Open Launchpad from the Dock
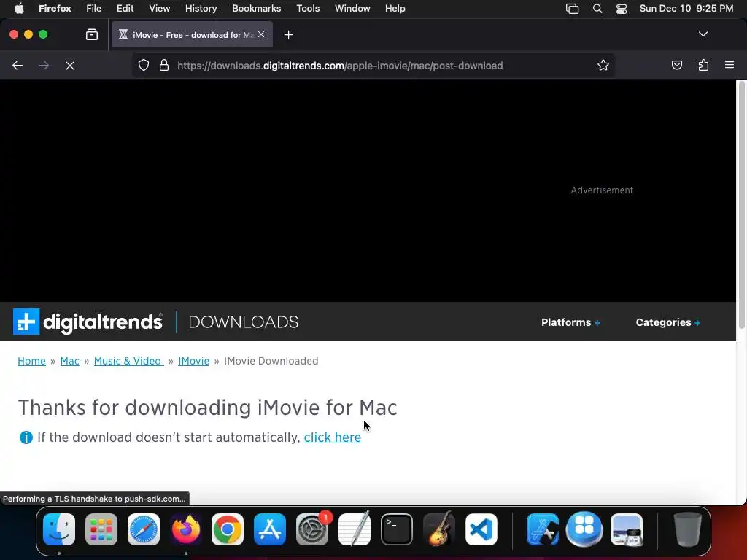This screenshot has width=747, height=560. 101,529
